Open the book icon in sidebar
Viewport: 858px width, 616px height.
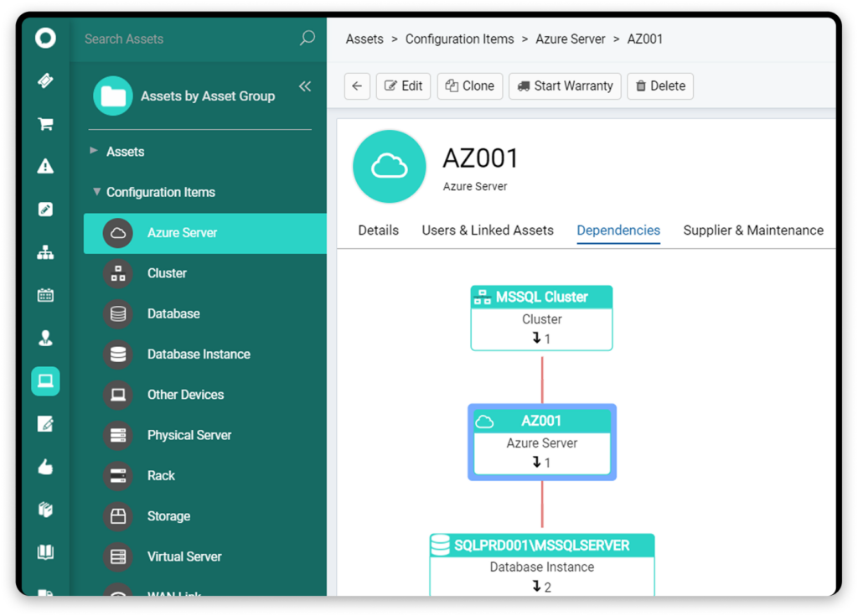coord(45,551)
